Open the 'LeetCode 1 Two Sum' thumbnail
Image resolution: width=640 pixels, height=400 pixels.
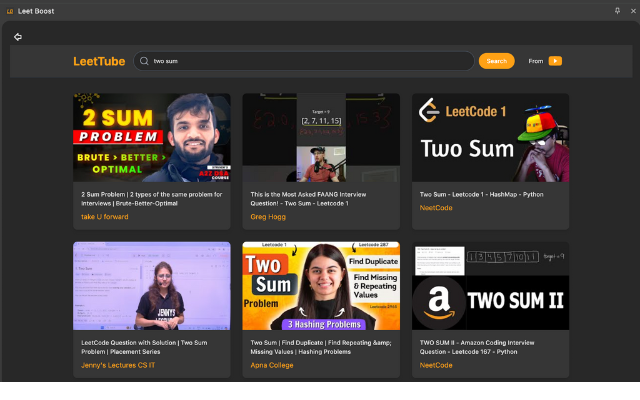tap(490, 138)
